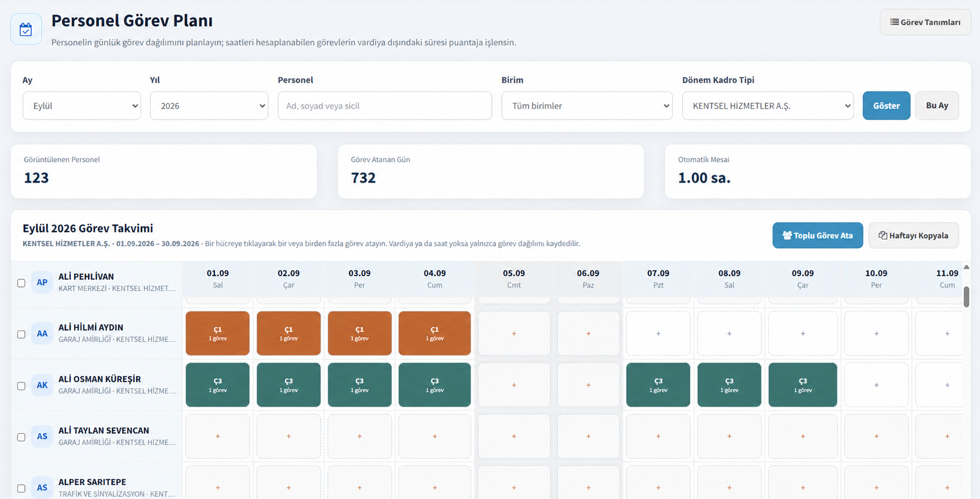This screenshot has height=499, width=980.
Task: Expand the Yıl dropdown showing 2026
Action: (209, 105)
